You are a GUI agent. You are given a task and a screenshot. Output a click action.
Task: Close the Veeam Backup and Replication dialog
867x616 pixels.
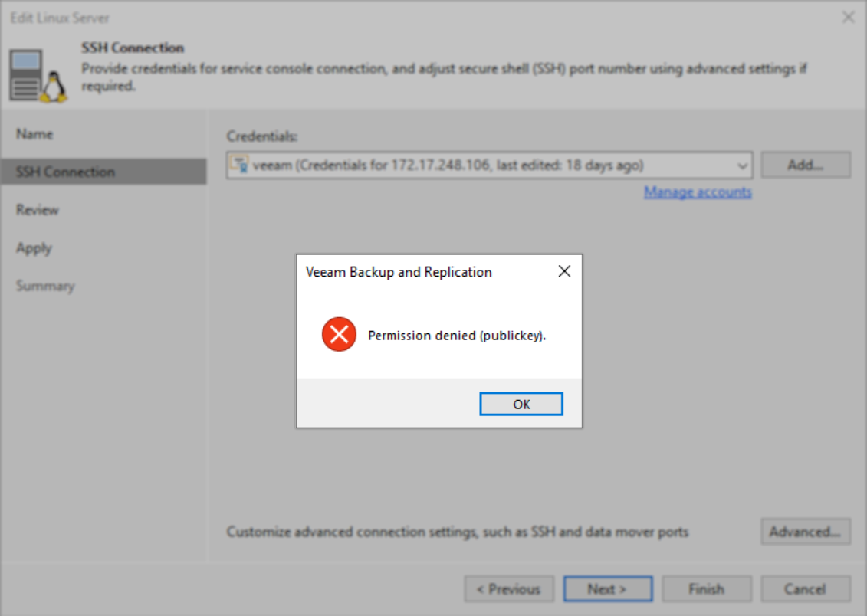[564, 272]
